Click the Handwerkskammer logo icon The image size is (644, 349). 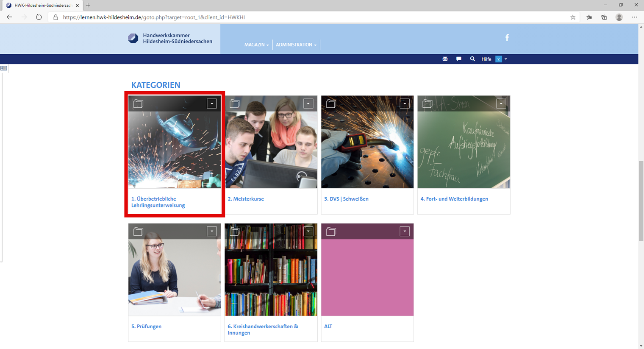click(133, 38)
